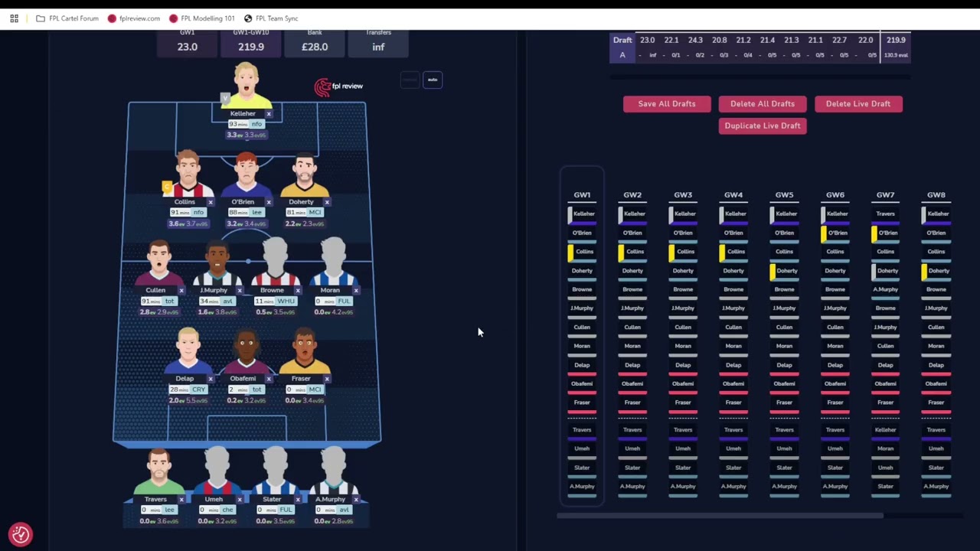The height and width of the screenshot is (551, 980).
Task: Open the FPL Cartel Forum bookmark
Action: (67, 18)
